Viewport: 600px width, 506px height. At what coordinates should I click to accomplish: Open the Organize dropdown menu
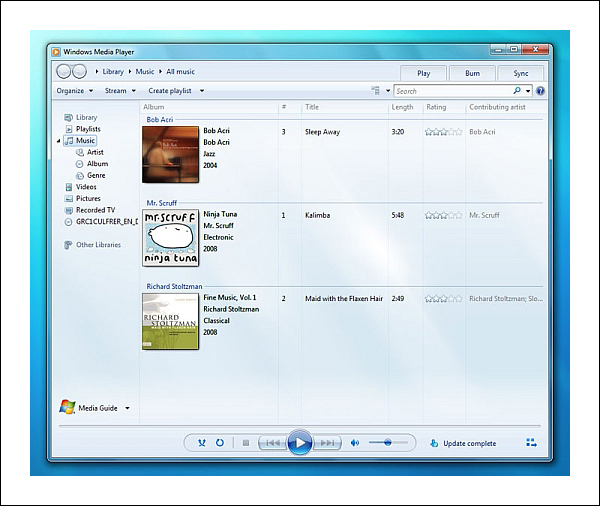tap(75, 91)
